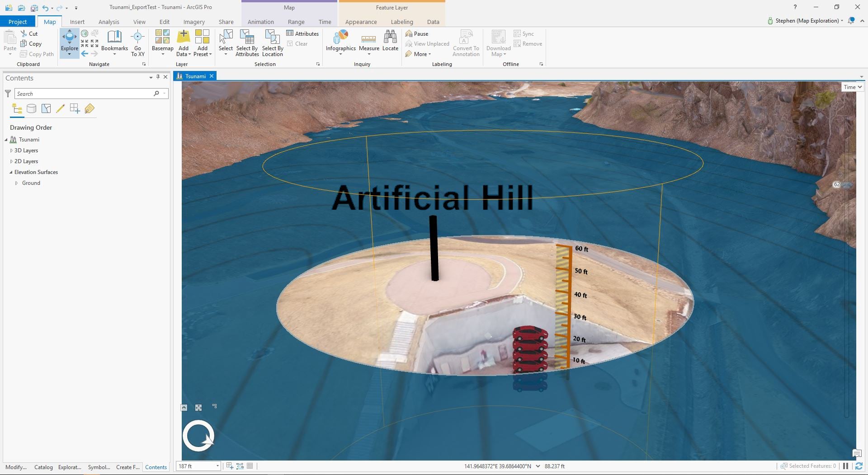Collapse the Elevation Surfaces group

(x=11, y=172)
